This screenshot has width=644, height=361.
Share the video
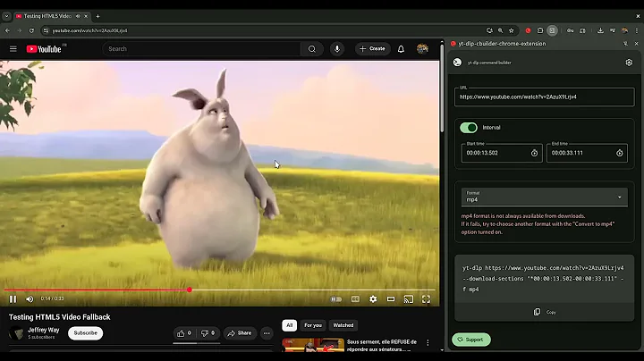(240, 333)
